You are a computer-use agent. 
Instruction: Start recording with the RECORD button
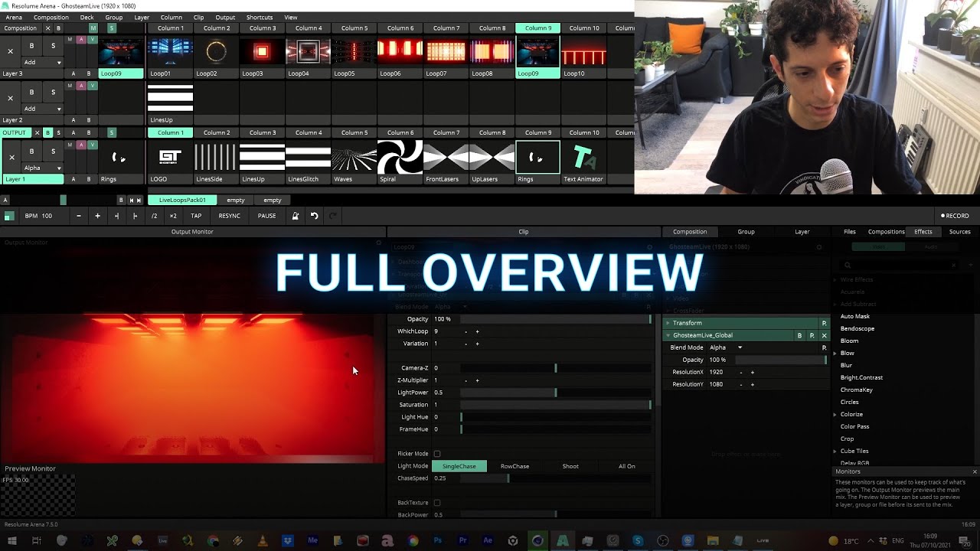[955, 216]
